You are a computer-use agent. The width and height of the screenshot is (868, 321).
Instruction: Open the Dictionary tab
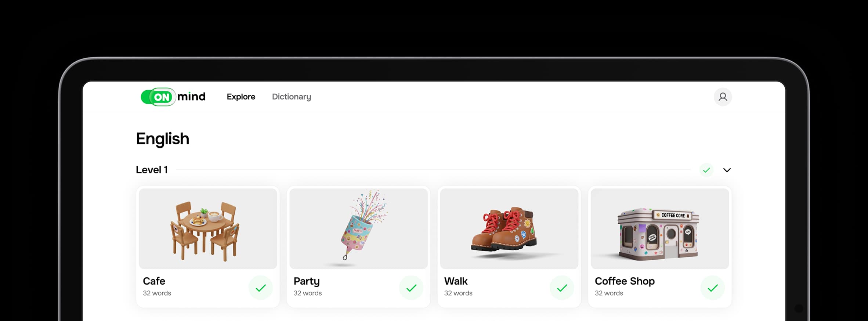point(291,97)
